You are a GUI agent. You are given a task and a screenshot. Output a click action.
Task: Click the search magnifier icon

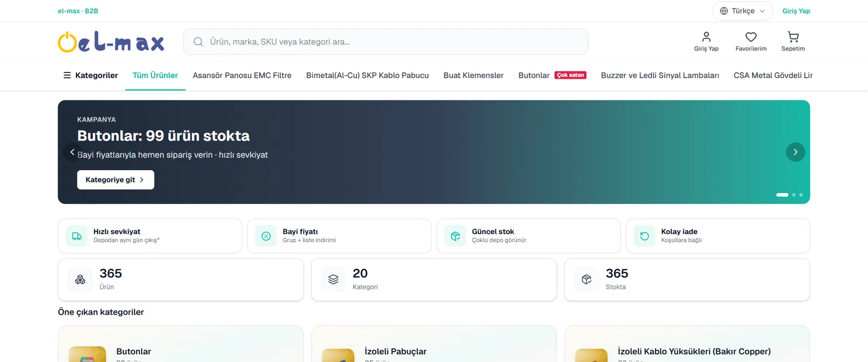point(199,42)
